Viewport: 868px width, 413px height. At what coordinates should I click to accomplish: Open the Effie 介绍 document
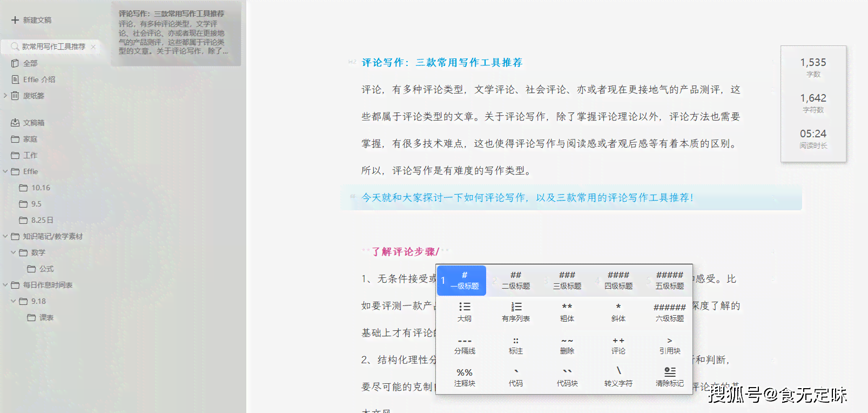tap(39, 79)
